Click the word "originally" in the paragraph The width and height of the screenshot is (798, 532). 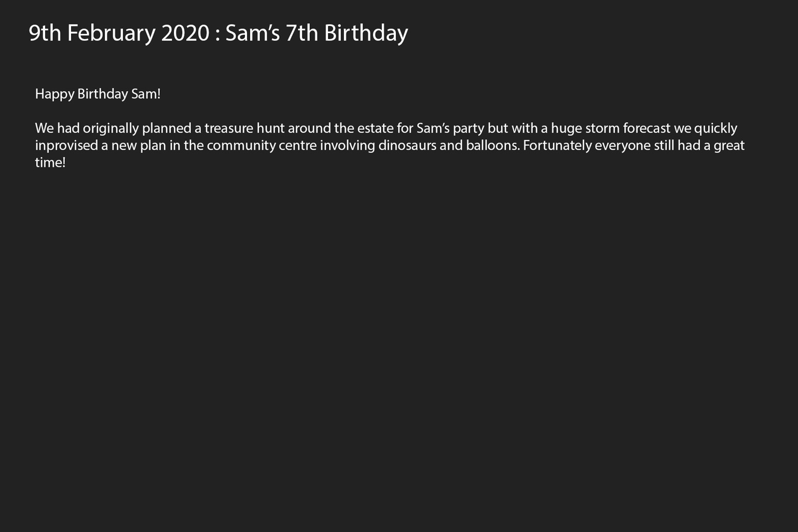click(111, 129)
